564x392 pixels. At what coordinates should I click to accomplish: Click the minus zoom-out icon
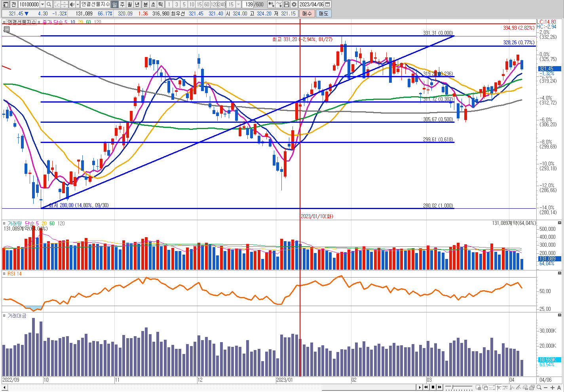pyautogui.click(x=546, y=387)
